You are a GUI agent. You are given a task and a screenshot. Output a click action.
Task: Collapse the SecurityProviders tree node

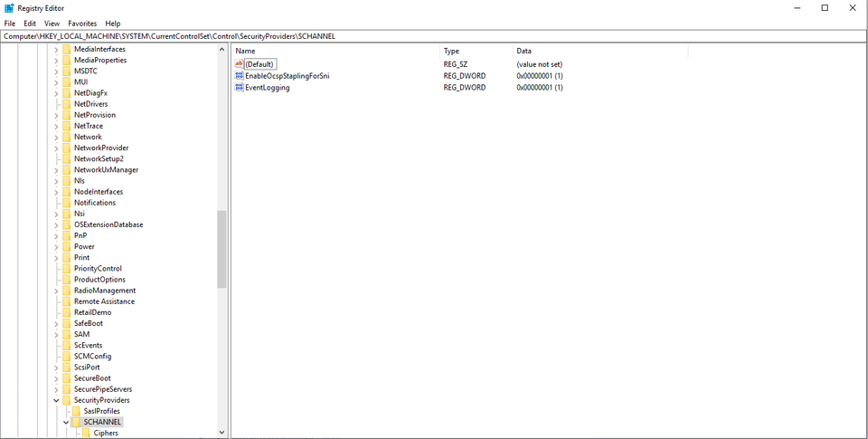pos(56,400)
